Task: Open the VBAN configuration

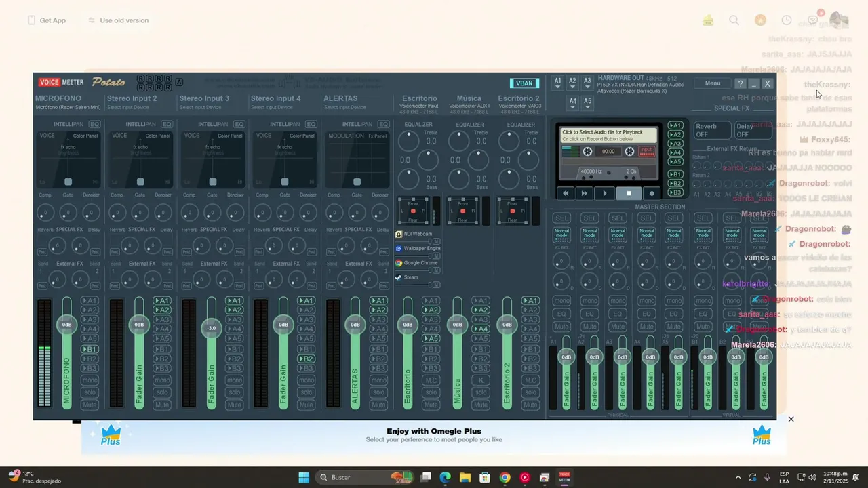Action: [524, 83]
